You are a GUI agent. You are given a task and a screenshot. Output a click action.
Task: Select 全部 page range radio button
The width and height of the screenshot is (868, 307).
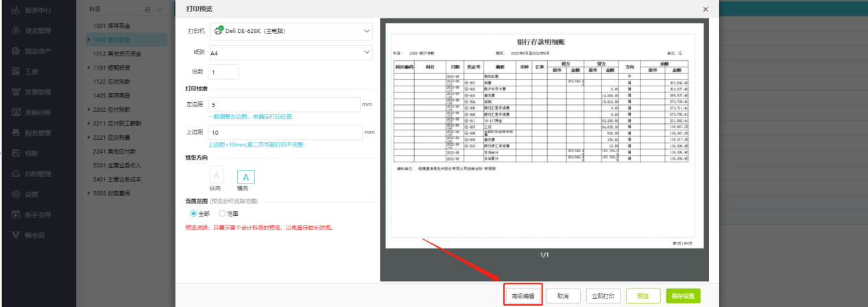point(194,214)
